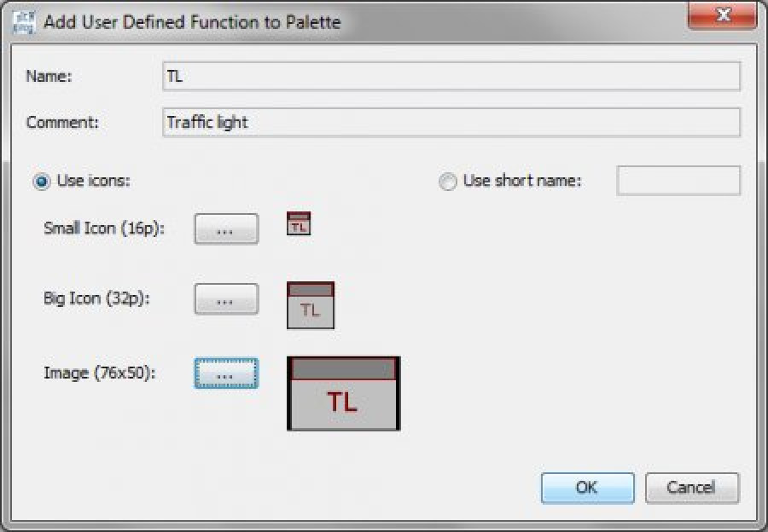Screen dimensions: 768x532
Task: Focus the short name text box
Action: point(678,181)
